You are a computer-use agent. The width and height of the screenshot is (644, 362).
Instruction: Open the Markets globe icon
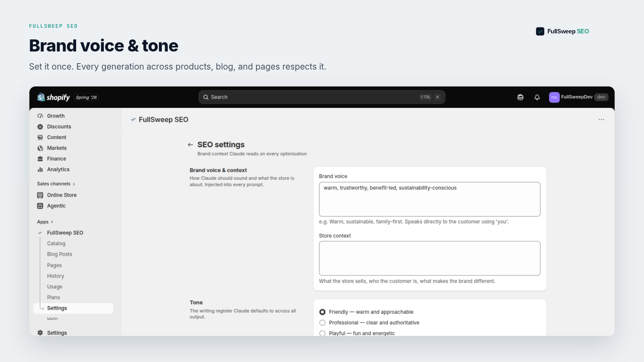[40, 148]
